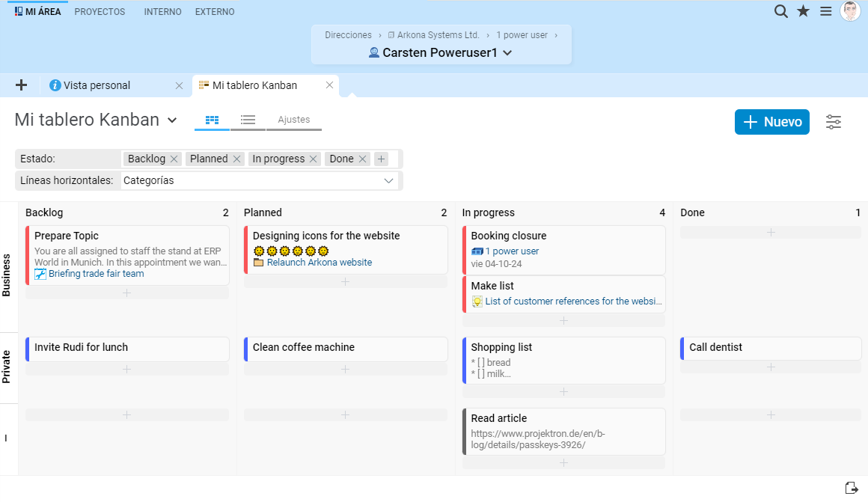
Task: Click the logout icon at bottom right
Action: [852, 488]
